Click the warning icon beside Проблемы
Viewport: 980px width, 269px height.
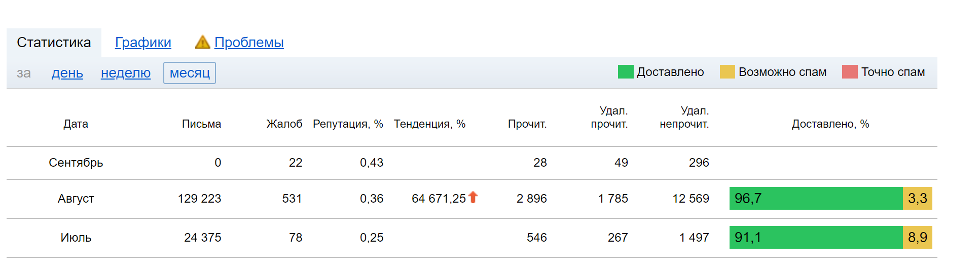pos(202,42)
